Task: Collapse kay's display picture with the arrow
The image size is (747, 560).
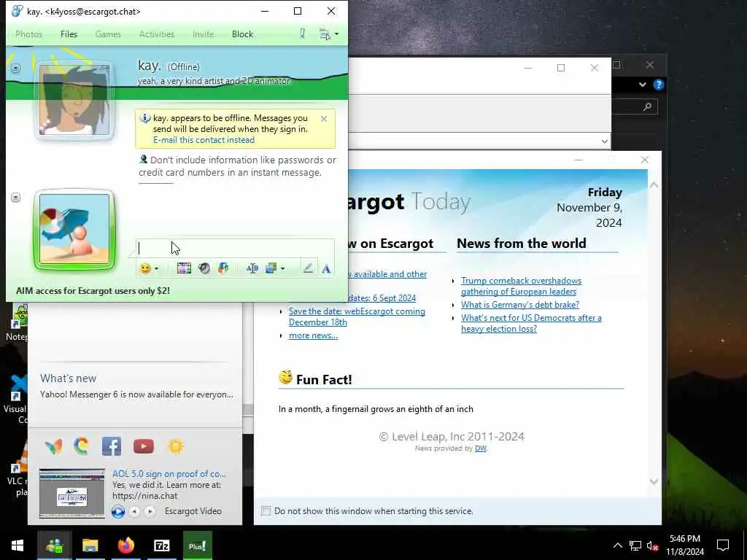Action: tap(16, 68)
